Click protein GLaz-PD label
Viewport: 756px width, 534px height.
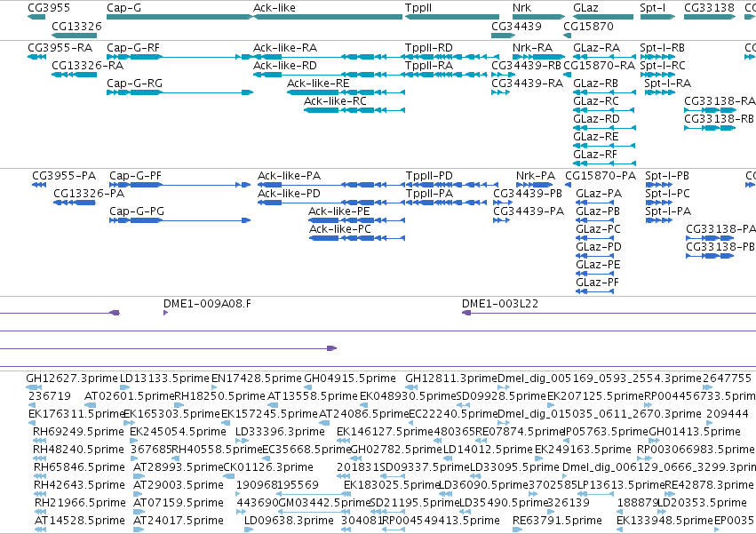pyautogui.click(x=599, y=247)
